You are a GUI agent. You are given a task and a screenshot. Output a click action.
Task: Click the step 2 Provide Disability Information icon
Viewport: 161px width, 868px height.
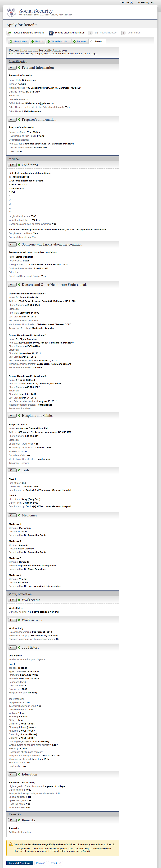(x=51, y=33)
